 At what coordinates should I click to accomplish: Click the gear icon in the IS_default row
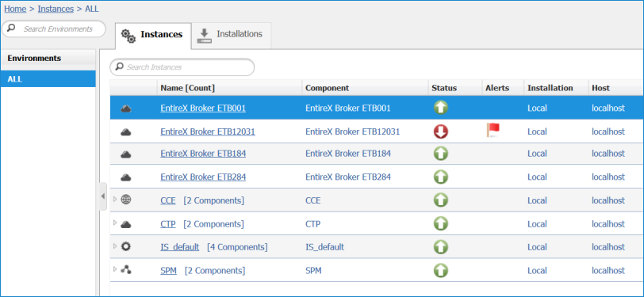126,246
